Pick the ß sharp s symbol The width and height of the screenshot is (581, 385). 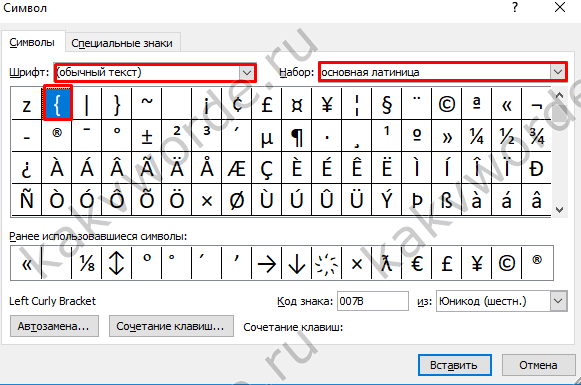pos(446,199)
